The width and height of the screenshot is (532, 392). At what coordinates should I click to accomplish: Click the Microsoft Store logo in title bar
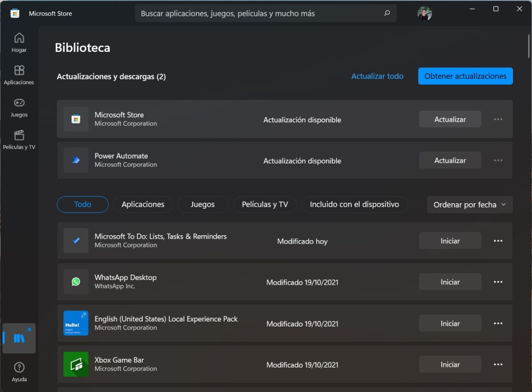tap(15, 13)
